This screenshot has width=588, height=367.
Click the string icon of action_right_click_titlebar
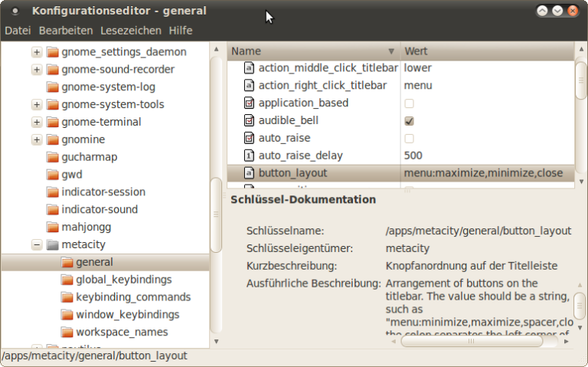(x=249, y=86)
